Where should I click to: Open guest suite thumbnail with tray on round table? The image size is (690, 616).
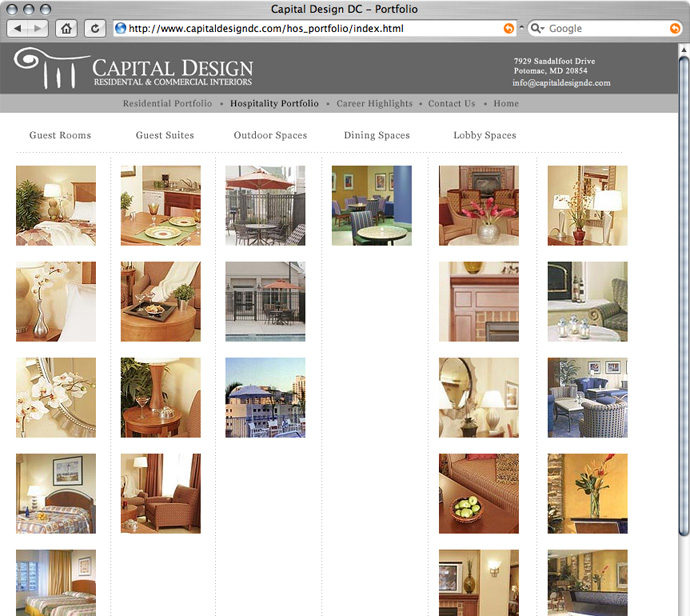tap(161, 301)
